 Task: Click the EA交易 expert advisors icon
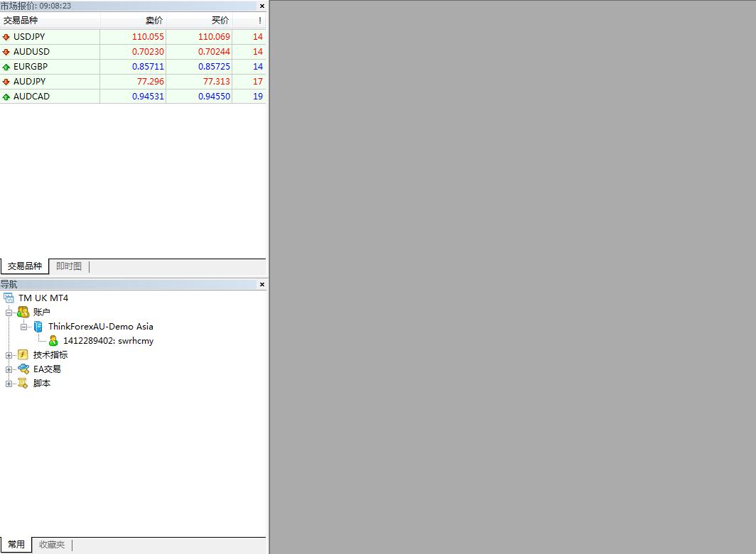click(x=23, y=369)
